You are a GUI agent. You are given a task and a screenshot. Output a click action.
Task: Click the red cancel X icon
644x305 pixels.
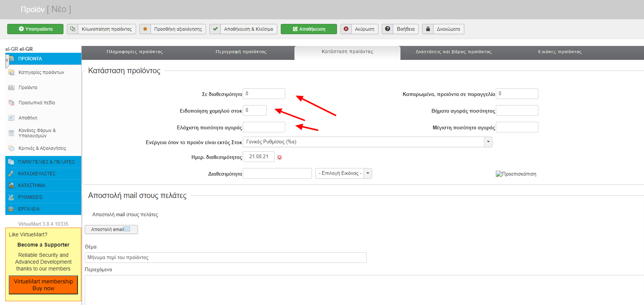point(346,29)
